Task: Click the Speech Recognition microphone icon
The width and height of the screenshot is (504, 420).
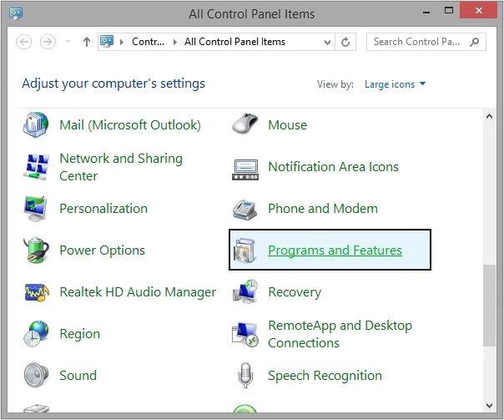Action: (245, 375)
